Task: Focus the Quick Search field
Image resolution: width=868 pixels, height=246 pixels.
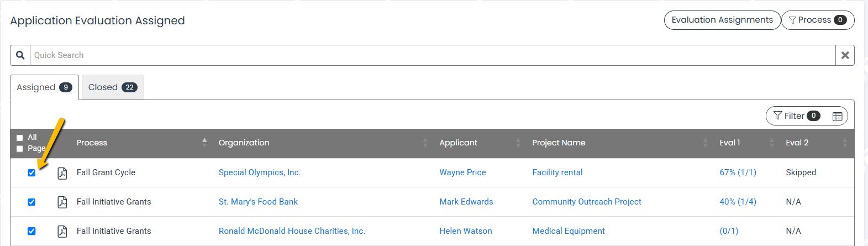Action: point(433,55)
